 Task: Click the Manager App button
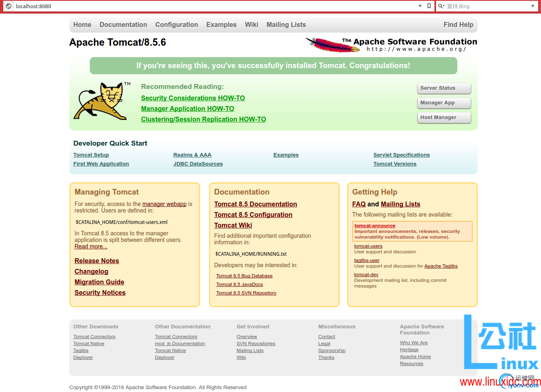pos(444,103)
